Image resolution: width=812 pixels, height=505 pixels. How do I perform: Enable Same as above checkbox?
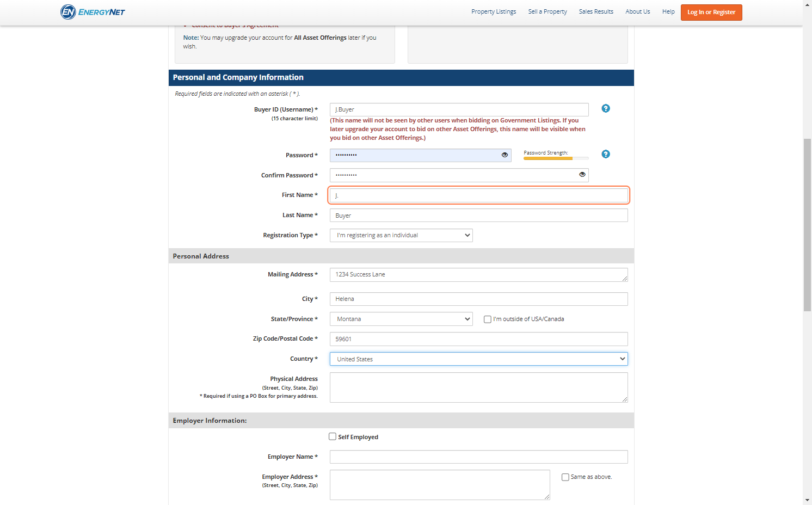coord(565,477)
